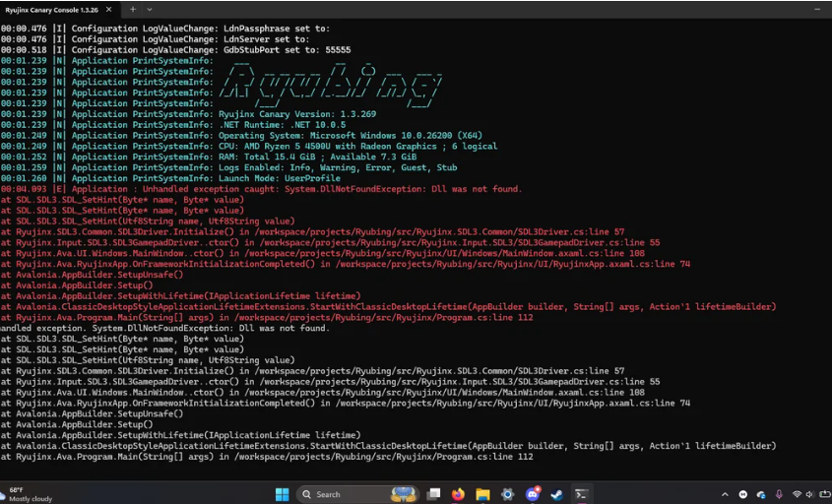Open the weather widget showing 68°F
Screen dimensions: 832x504
pyautogui.click(x=27, y=494)
